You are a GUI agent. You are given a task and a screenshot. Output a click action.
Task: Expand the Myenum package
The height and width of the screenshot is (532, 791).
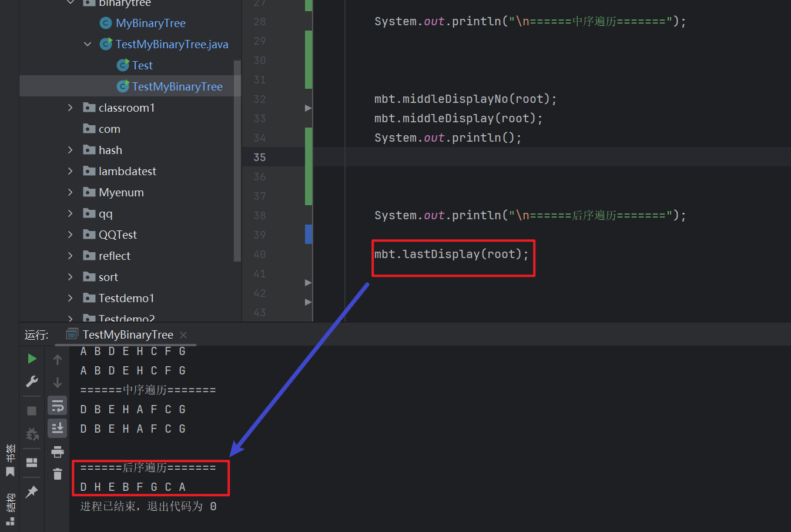pos(71,192)
